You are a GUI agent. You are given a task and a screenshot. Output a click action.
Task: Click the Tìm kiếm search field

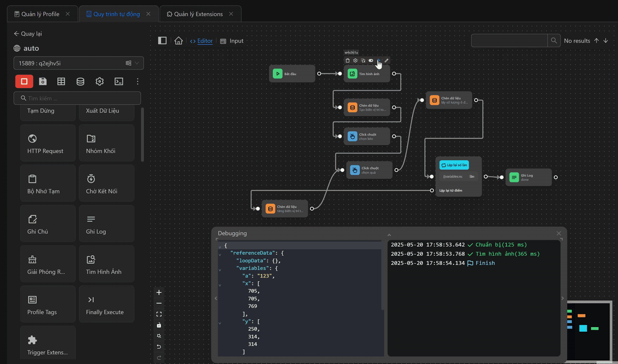pos(77,99)
